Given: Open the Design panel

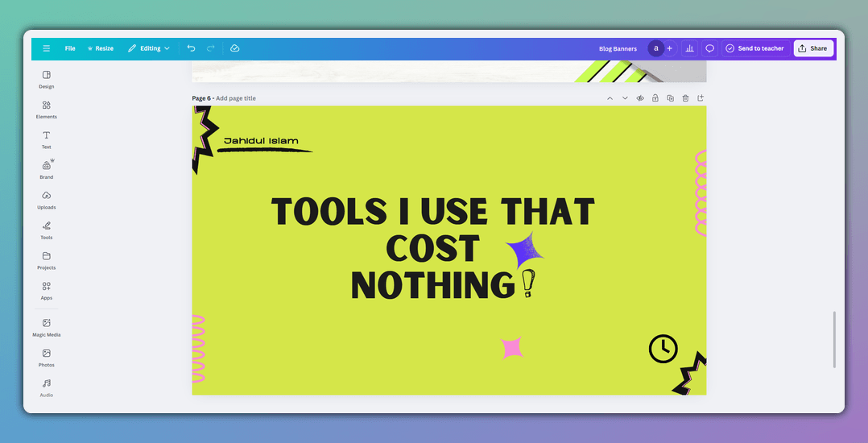Looking at the screenshot, I should [47, 79].
